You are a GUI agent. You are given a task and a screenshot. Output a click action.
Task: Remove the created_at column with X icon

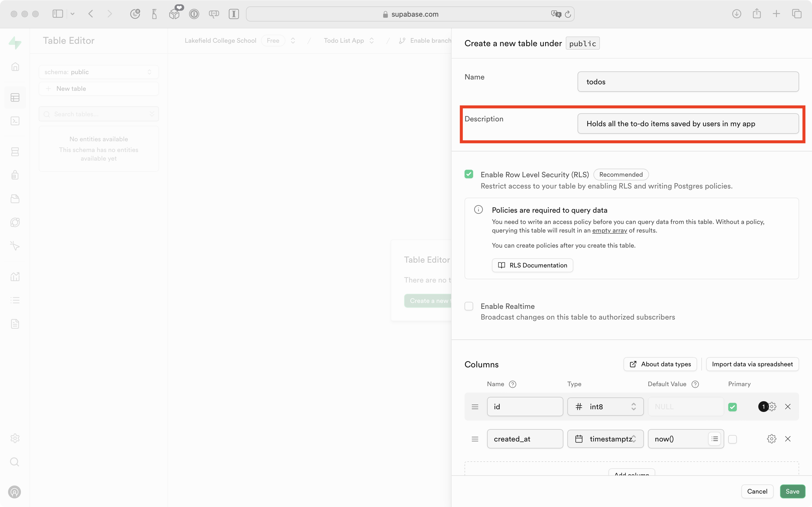click(788, 439)
